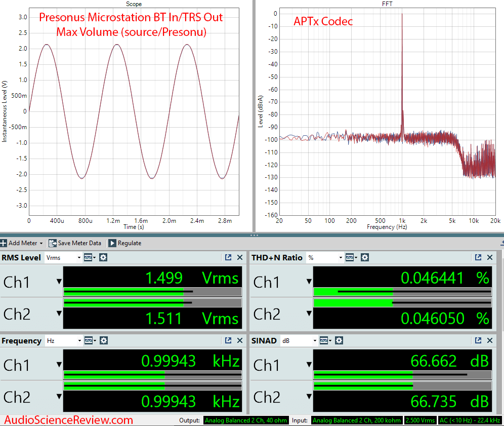Click the Add Meter button
This screenshot has height=426, width=504.
(x=22, y=243)
